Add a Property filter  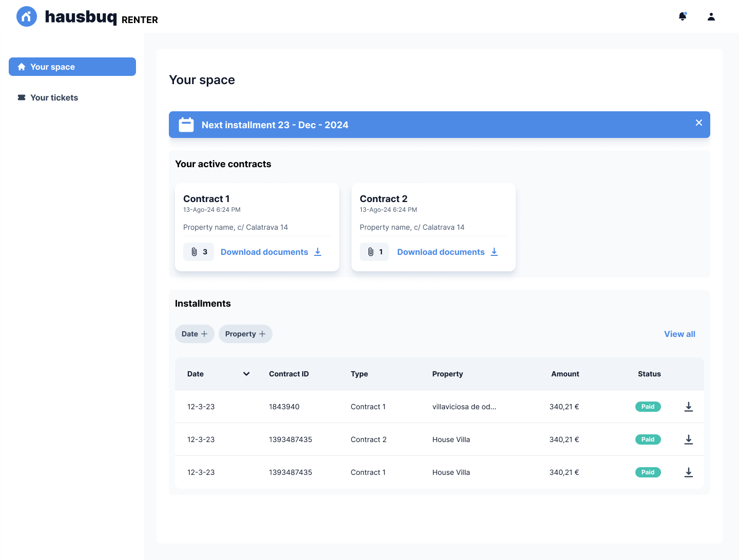point(245,334)
